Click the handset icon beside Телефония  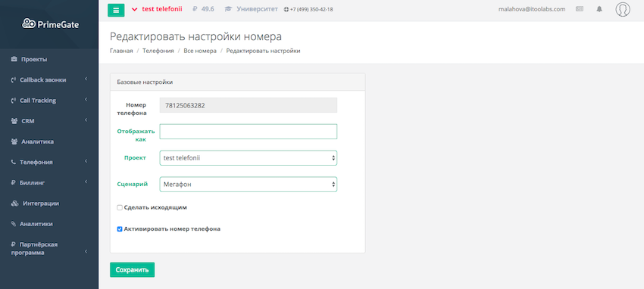pyautogui.click(x=14, y=163)
